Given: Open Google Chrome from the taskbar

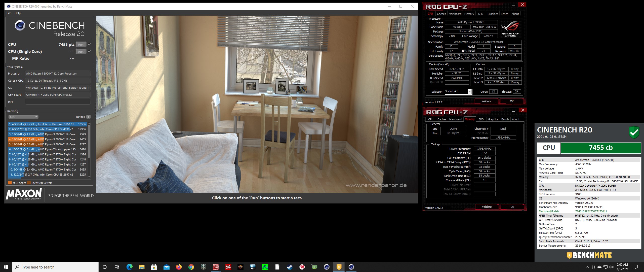Looking at the screenshot, I should pyautogui.click(x=191, y=267).
